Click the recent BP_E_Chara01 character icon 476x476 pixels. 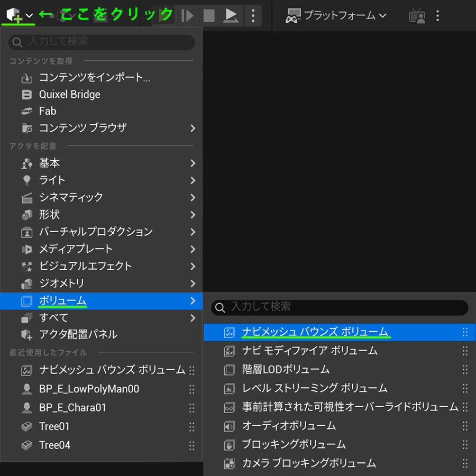pyautogui.click(x=26, y=408)
